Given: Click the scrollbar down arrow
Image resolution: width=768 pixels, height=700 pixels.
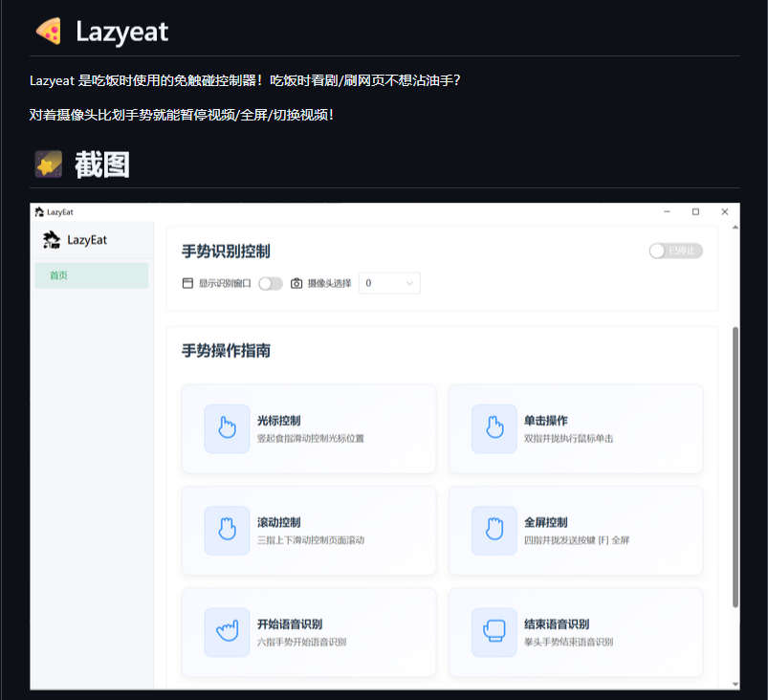Looking at the screenshot, I should 735,684.
